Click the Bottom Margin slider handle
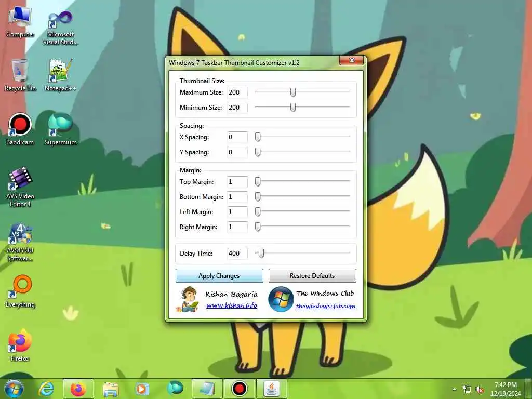The image size is (532, 399). click(x=258, y=196)
